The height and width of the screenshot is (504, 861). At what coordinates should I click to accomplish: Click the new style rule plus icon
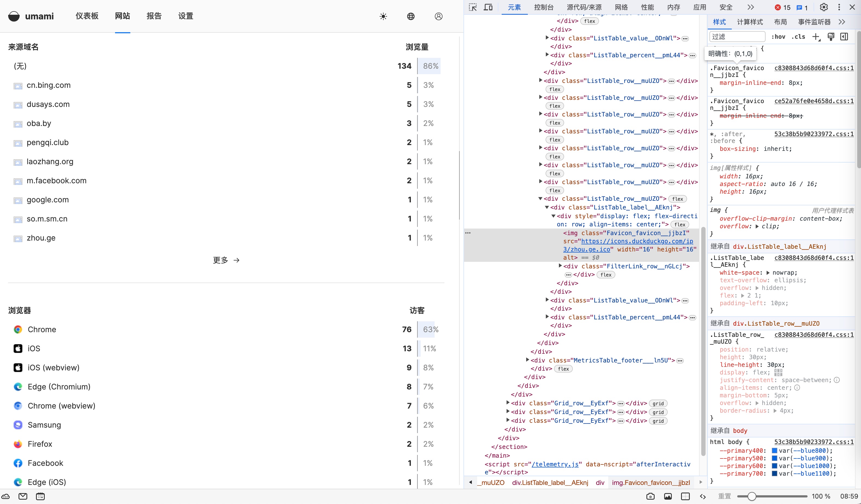coord(816,37)
